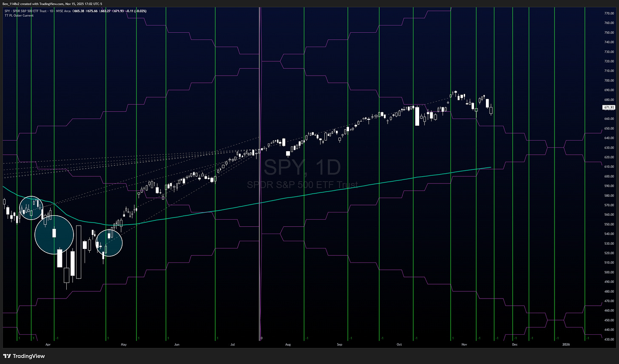Click the 650.00 price axis label
This screenshot has width=619, height=364.
609,129
